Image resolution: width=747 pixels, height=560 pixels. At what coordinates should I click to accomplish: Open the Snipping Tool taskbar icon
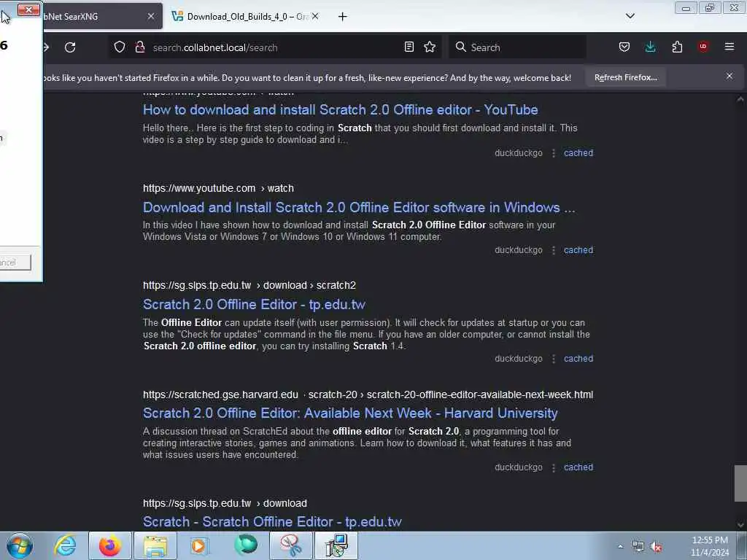290,545
